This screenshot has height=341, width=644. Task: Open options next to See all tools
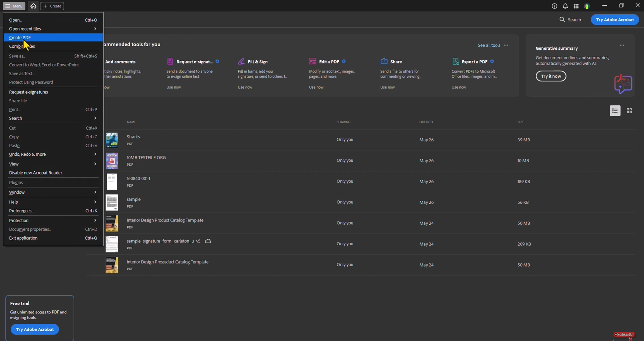point(506,45)
